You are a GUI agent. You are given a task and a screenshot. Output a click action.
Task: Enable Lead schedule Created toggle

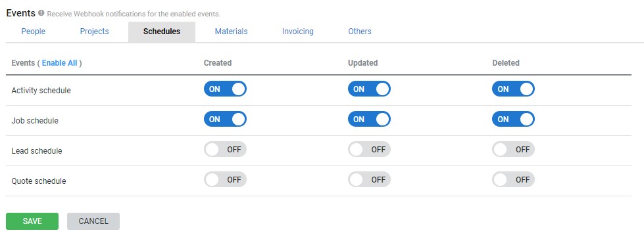[x=225, y=150]
